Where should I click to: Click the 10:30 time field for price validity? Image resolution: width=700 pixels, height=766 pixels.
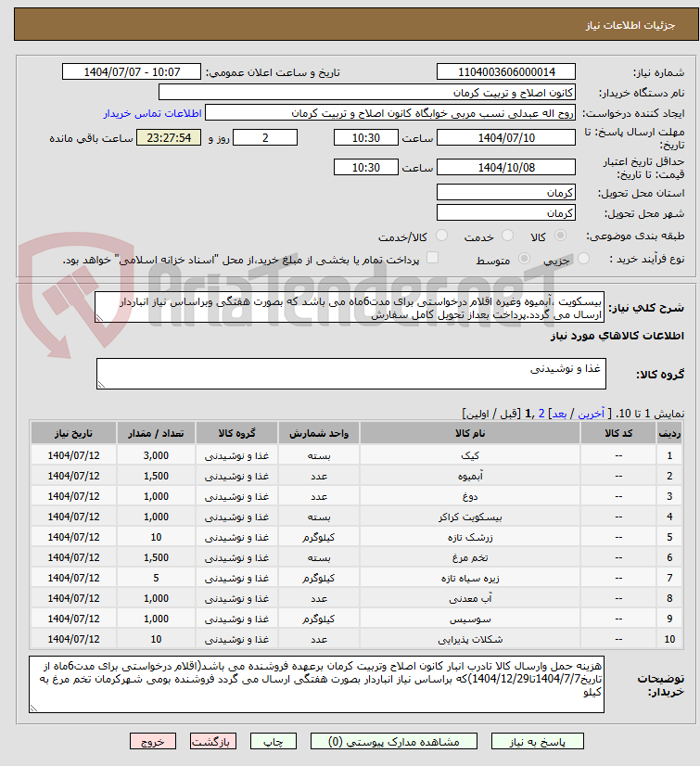tap(366, 168)
